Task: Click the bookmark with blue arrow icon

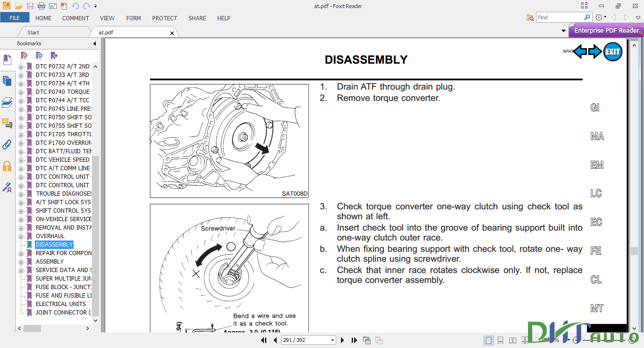Action: click(x=54, y=56)
